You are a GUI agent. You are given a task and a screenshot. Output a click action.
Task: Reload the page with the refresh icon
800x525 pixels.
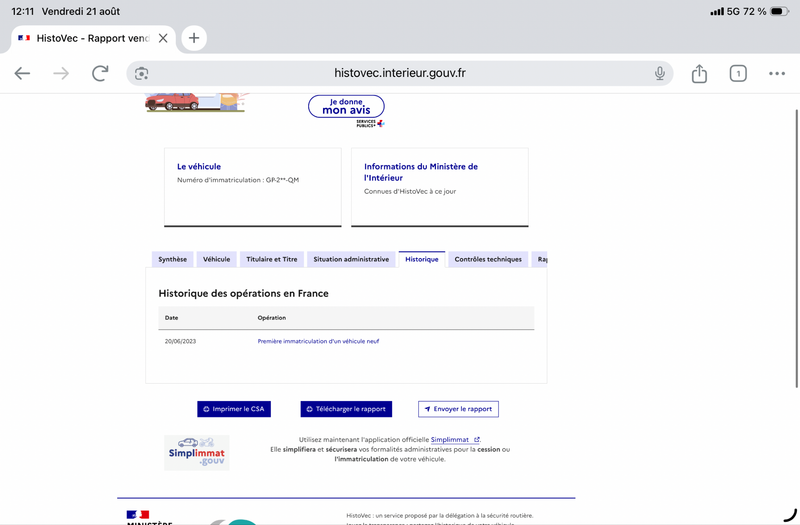100,73
